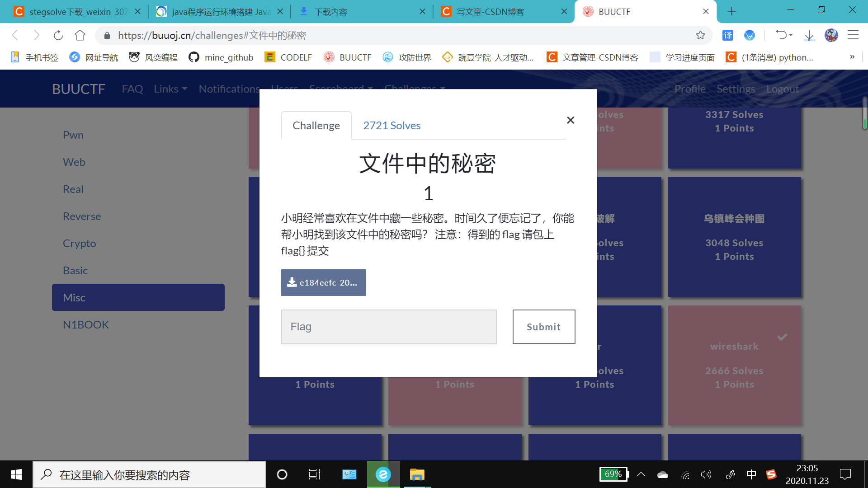868x488 pixels.
Task: Open the browser downloads icon
Action: [809, 35]
